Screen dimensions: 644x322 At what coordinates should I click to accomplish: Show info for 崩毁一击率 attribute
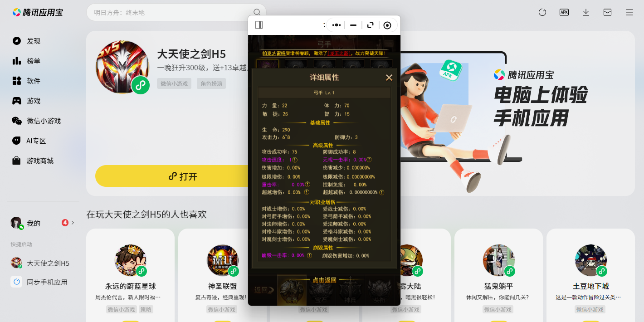(x=310, y=255)
